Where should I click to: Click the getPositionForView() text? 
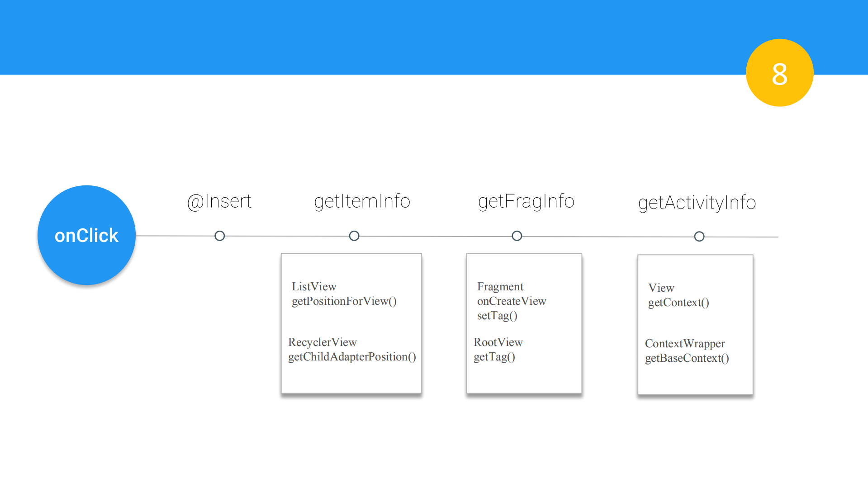[x=344, y=301]
